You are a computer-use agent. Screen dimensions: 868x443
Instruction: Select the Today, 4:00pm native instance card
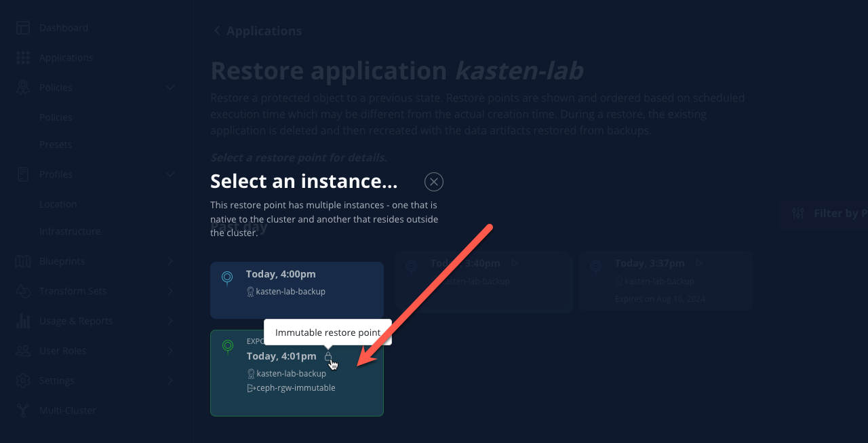[297, 290]
